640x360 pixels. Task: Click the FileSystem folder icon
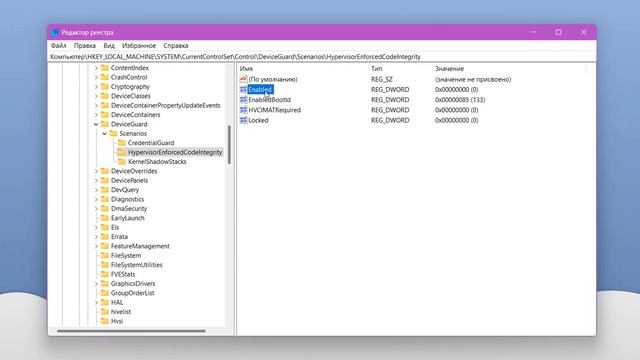tap(105, 256)
